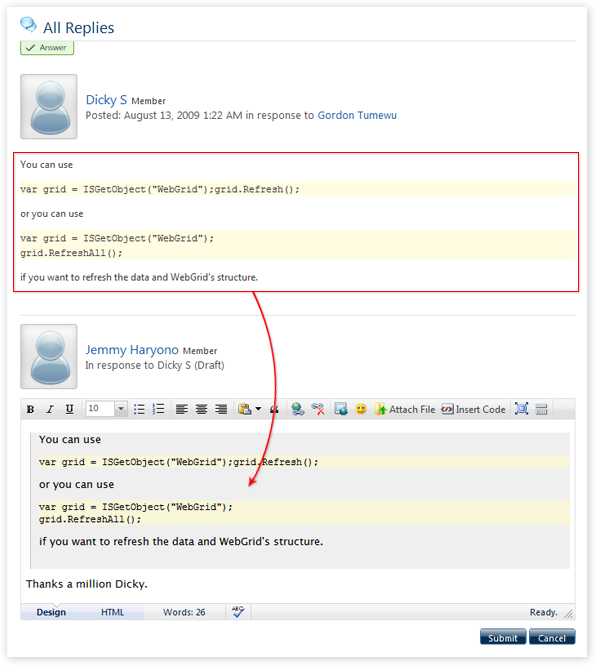Click the insert image icon

(x=341, y=409)
